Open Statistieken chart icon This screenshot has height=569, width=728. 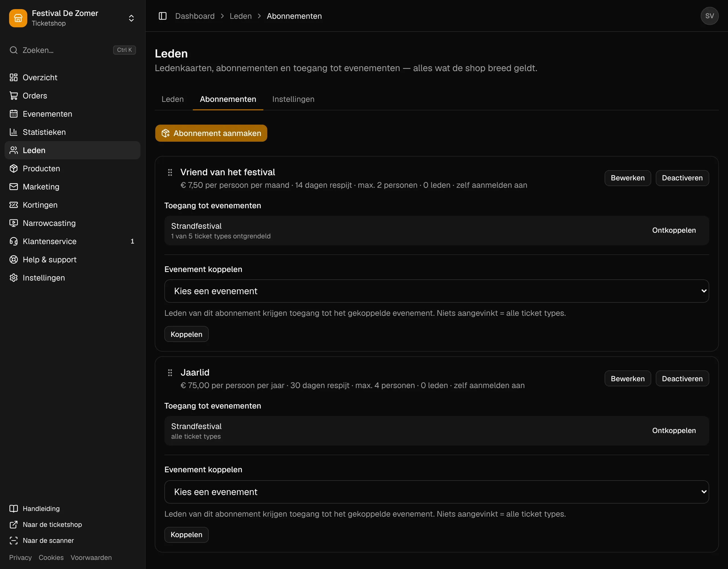point(14,132)
